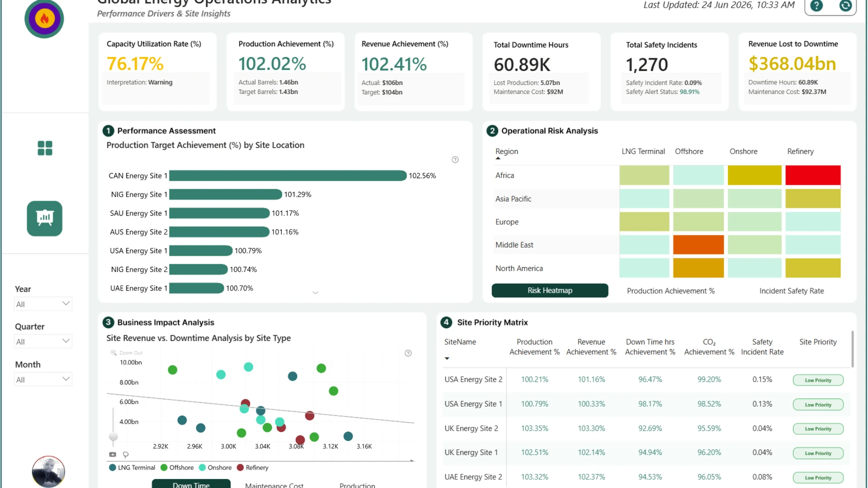Image resolution: width=868 pixels, height=488 pixels.
Task: Toggle Refinery legend series
Action: coord(253,468)
